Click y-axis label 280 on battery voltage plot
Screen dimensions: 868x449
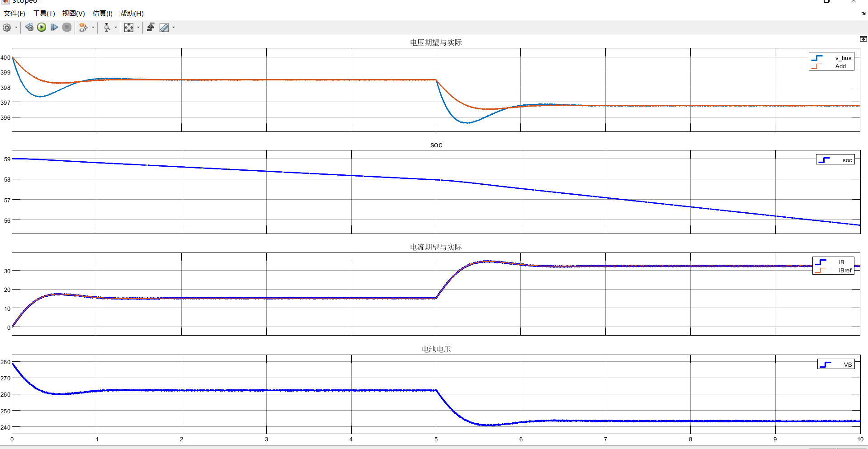5,362
